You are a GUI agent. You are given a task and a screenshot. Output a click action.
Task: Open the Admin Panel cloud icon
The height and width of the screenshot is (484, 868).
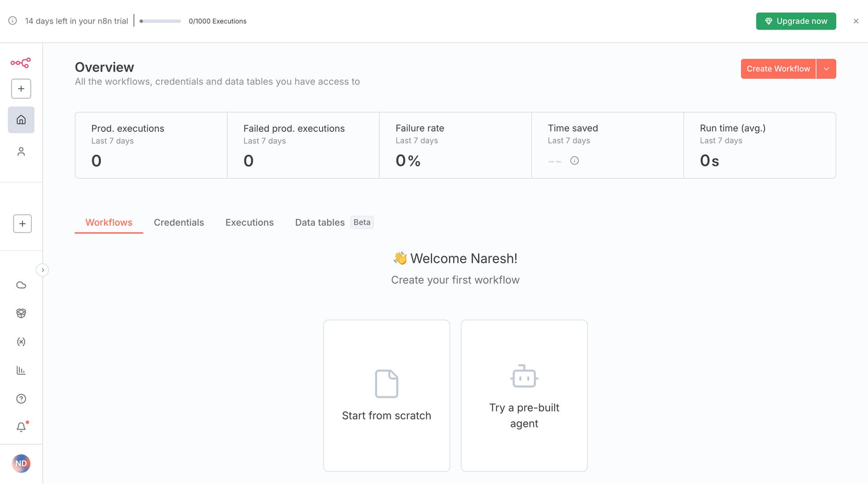tap(21, 285)
